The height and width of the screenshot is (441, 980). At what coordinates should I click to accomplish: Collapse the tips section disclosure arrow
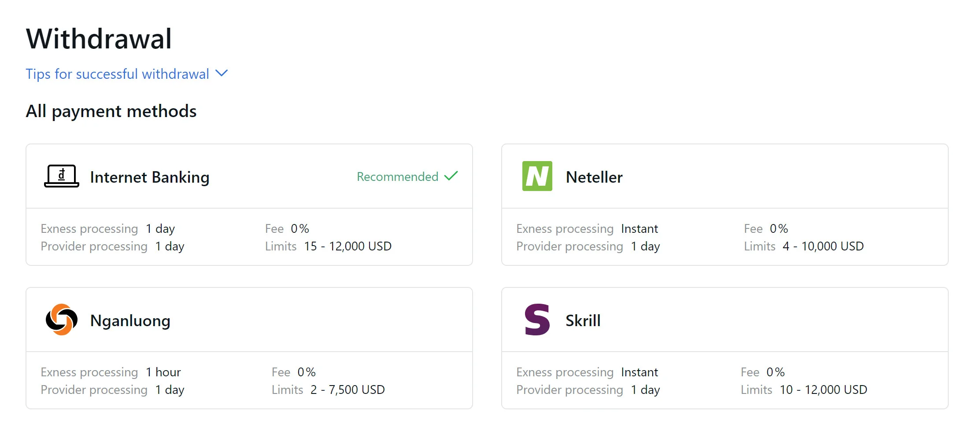[222, 73]
